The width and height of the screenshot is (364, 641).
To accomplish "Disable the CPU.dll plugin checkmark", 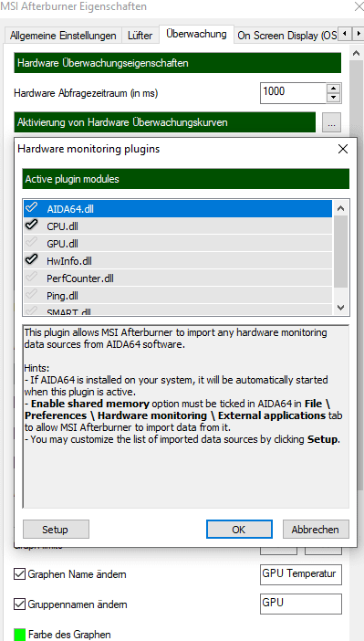I will 31,226.
